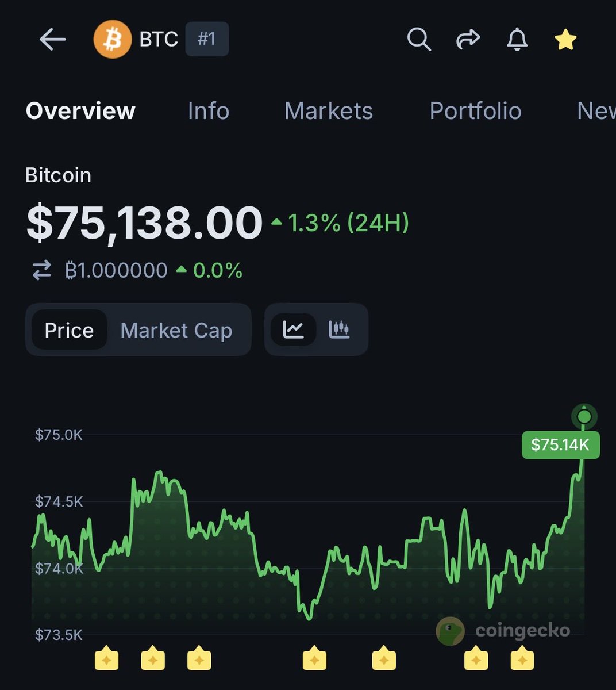Tap the share arrow icon
616x690 pixels.
(x=468, y=40)
